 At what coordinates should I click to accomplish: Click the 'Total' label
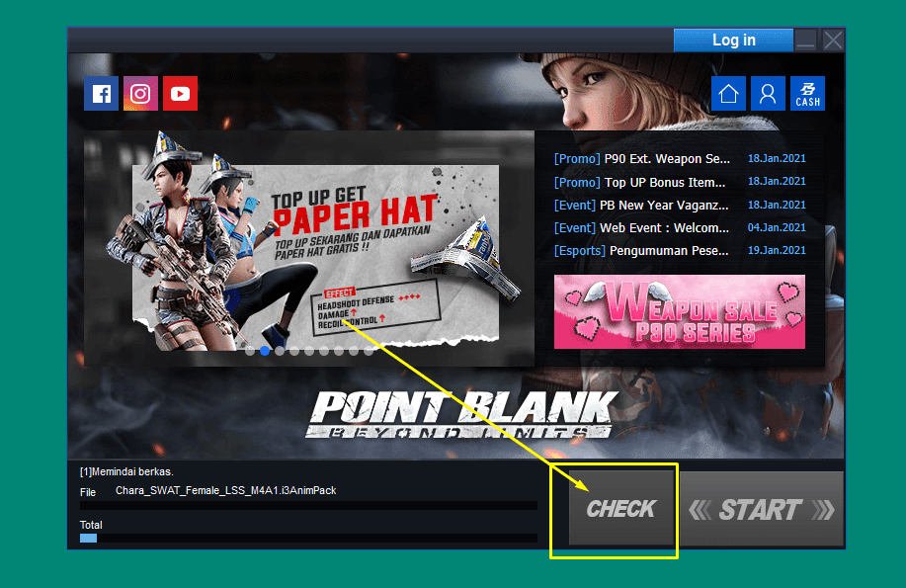(x=91, y=525)
